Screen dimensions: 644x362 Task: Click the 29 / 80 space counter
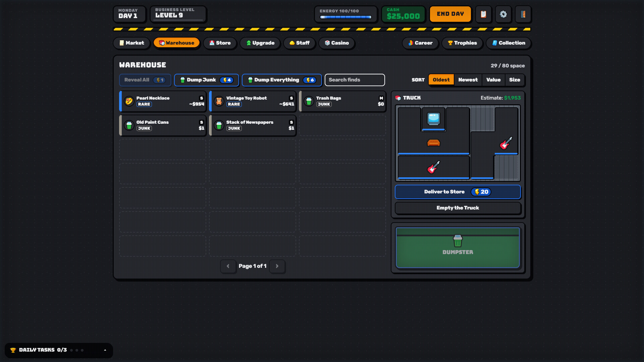click(x=508, y=66)
